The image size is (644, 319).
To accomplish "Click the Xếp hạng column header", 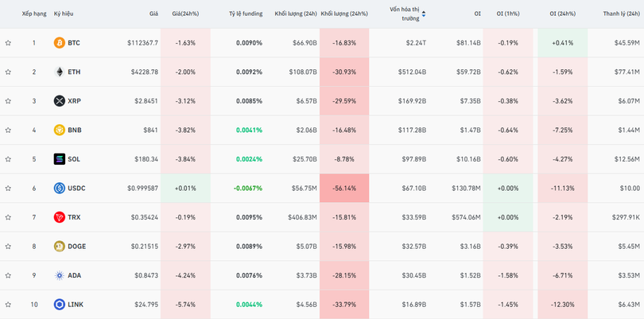I will [x=33, y=14].
